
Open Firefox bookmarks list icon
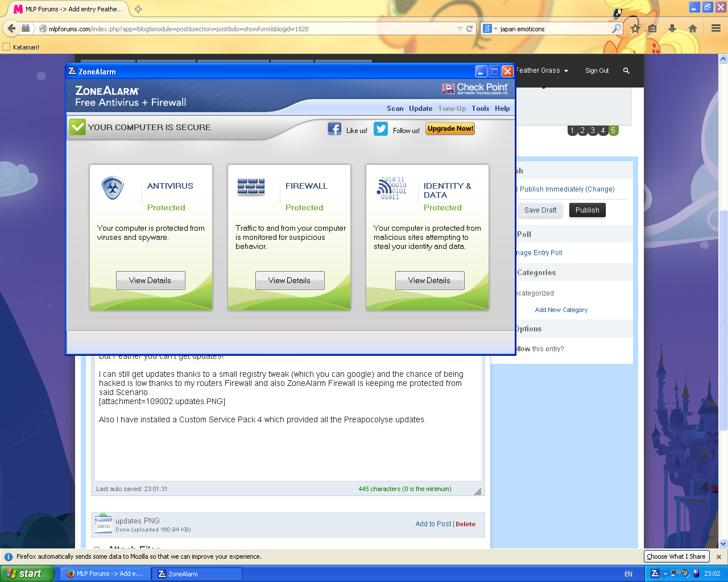[x=652, y=28]
